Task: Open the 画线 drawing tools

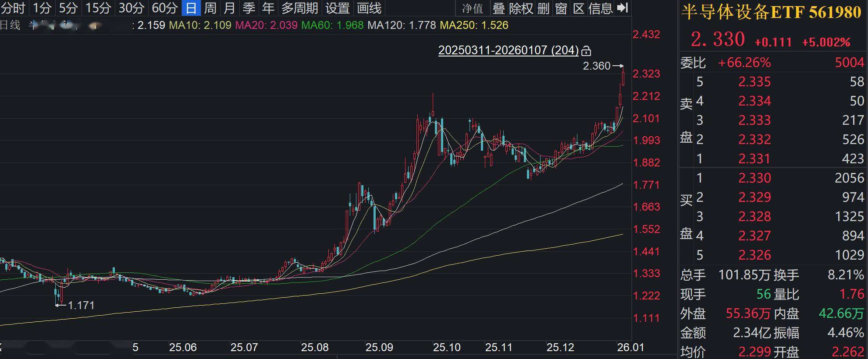Action: pos(369,8)
